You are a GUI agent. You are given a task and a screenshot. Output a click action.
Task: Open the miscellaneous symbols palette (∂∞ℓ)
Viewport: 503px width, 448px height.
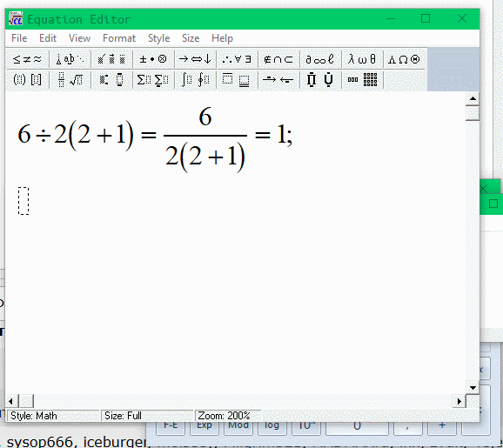click(x=320, y=59)
